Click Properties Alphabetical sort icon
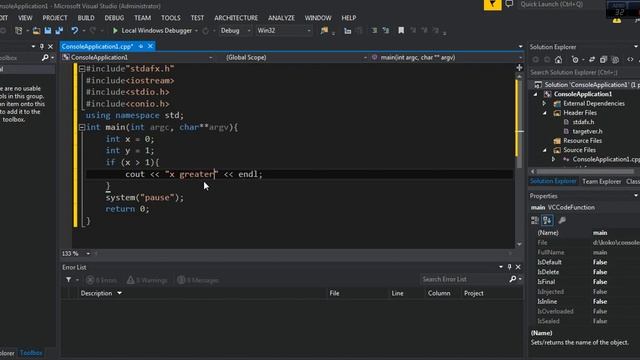Screen dimensions: 640x360 click(x=547, y=220)
